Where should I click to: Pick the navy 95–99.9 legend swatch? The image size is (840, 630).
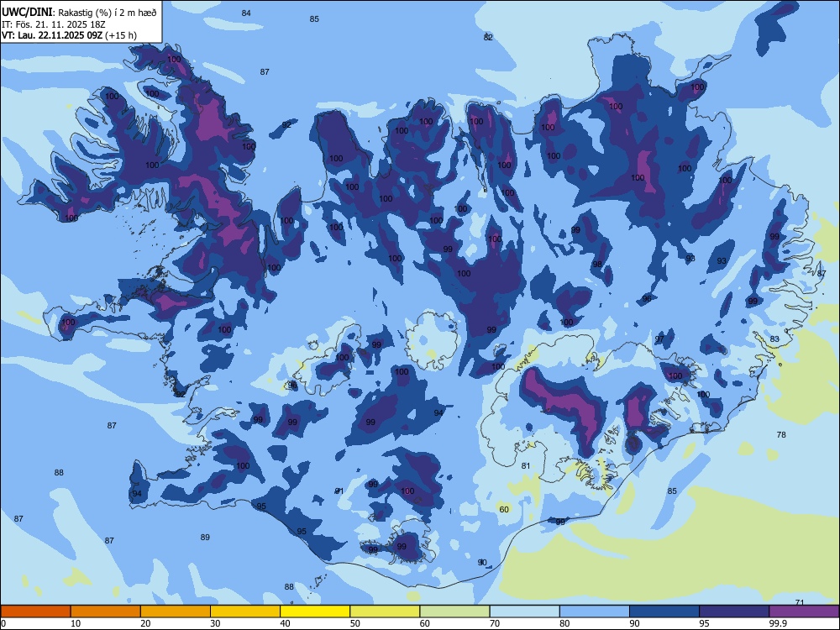[x=734, y=612]
